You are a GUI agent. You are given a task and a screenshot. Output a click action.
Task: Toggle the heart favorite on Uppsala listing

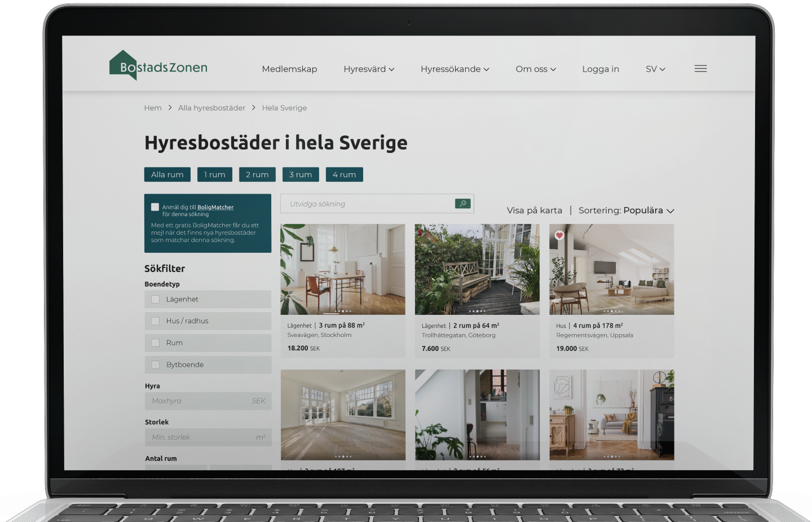coord(559,235)
